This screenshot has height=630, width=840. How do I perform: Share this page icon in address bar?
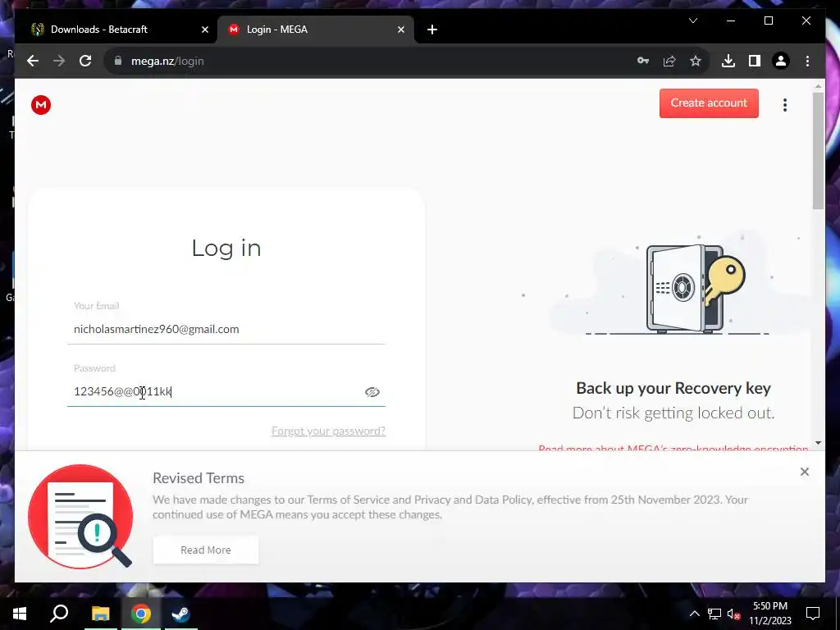pyautogui.click(x=669, y=61)
